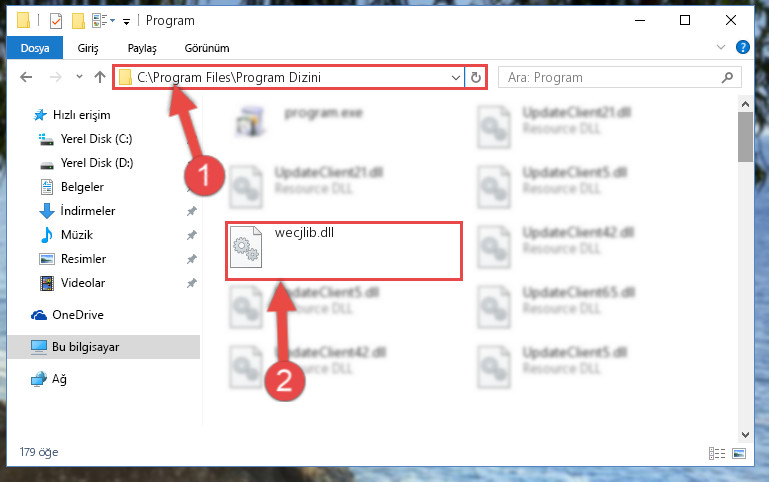
Task: Expand the ribbon with the chevron
Action: (721, 48)
